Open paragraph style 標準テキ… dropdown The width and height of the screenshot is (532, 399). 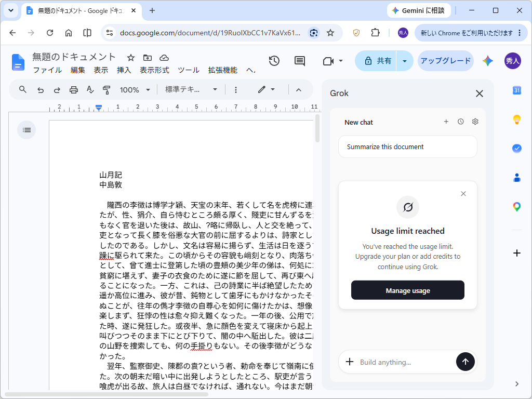[191, 89]
